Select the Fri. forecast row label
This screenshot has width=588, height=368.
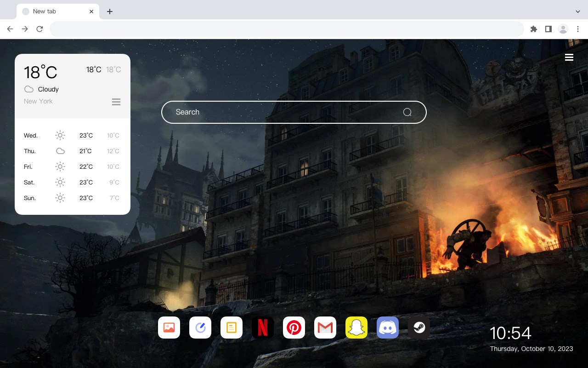(x=28, y=167)
